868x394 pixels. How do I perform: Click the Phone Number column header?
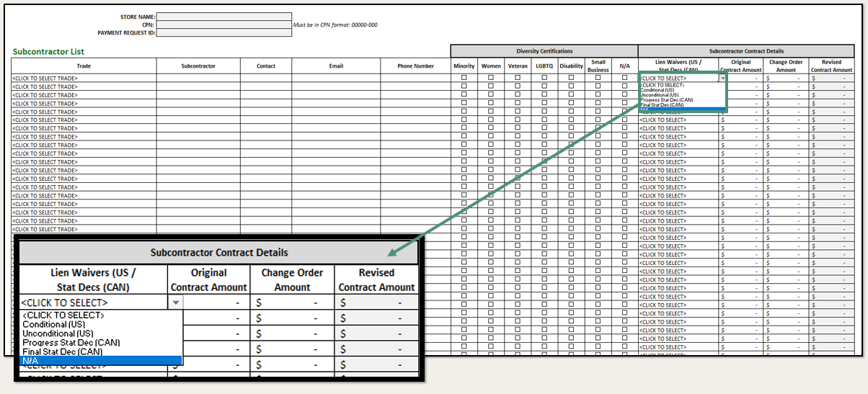pos(415,66)
